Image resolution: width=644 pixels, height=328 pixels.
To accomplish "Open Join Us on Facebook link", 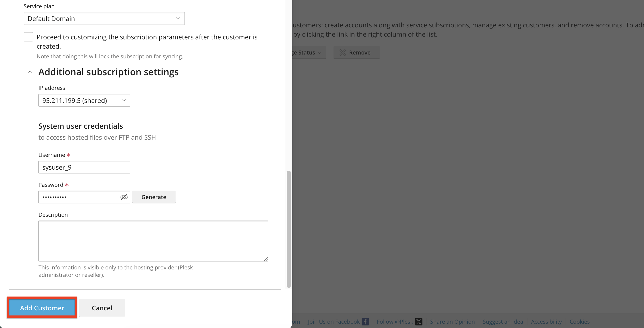I will click(x=334, y=322).
